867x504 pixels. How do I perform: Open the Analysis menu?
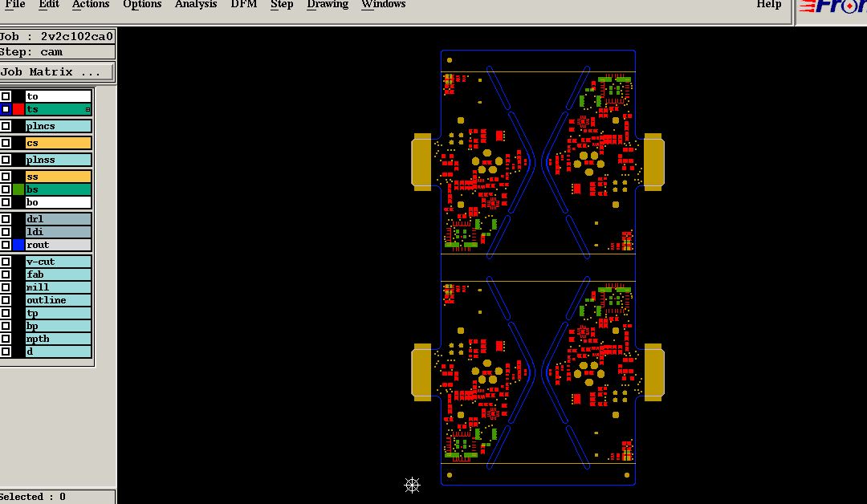click(196, 4)
